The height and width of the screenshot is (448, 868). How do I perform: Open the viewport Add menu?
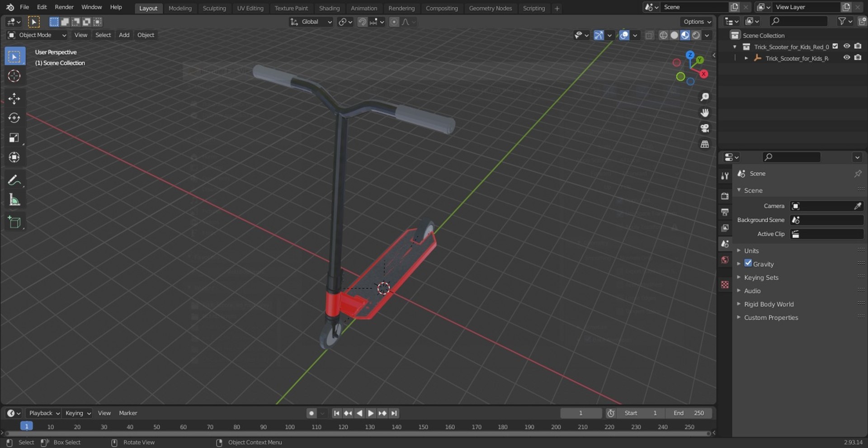click(x=124, y=35)
